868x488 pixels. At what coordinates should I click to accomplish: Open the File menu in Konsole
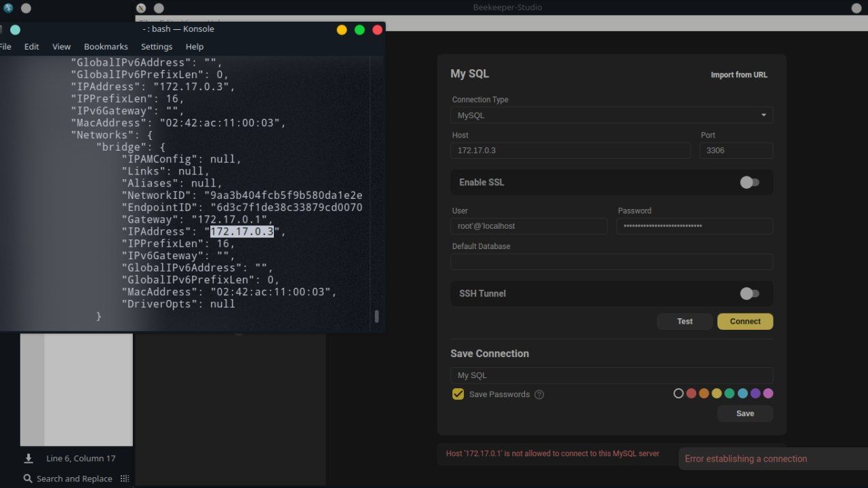click(5, 47)
